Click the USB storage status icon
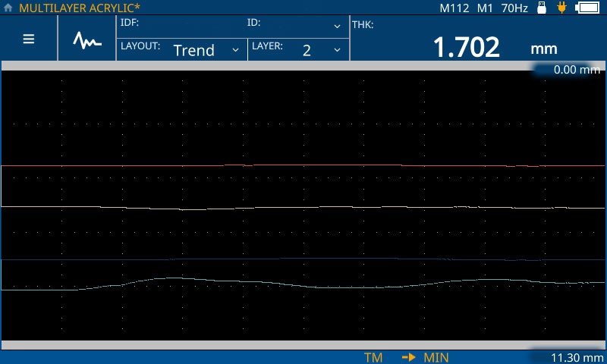 pyautogui.click(x=542, y=8)
